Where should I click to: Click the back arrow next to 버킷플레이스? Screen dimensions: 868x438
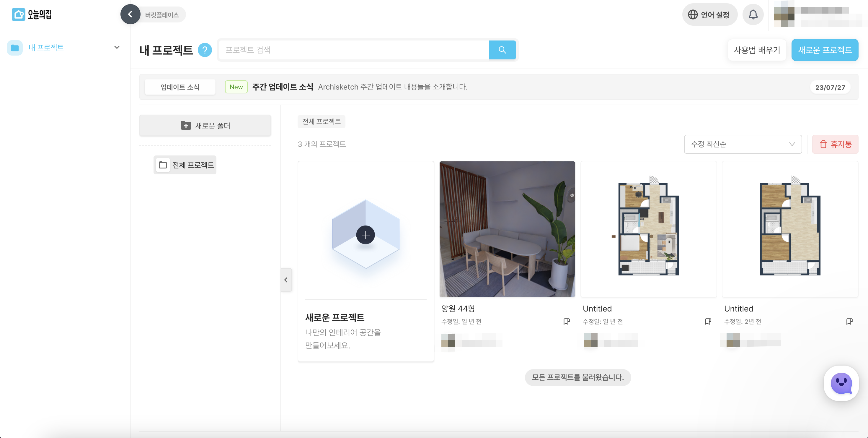coord(130,14)
